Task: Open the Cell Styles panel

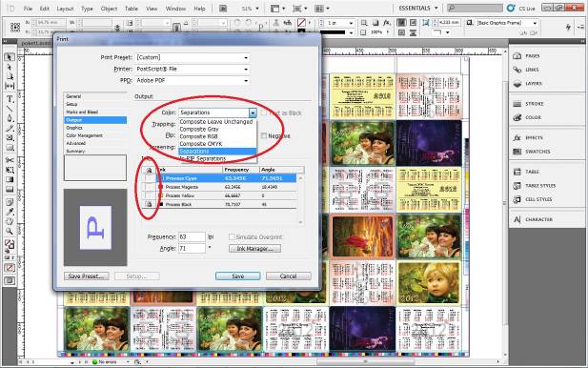Action: coord(532,199)
